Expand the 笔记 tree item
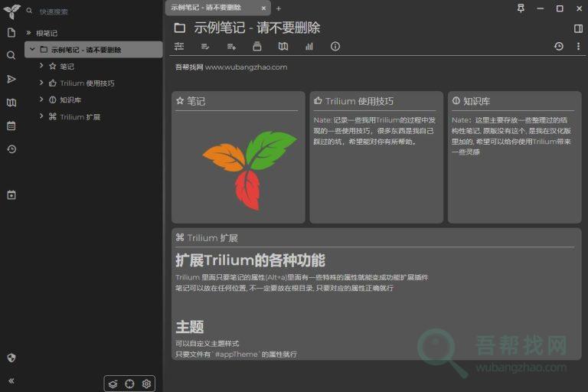 41,66
